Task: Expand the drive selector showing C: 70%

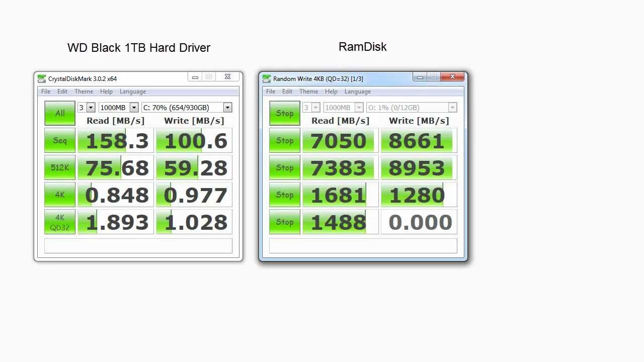Action: pos(187,108)
